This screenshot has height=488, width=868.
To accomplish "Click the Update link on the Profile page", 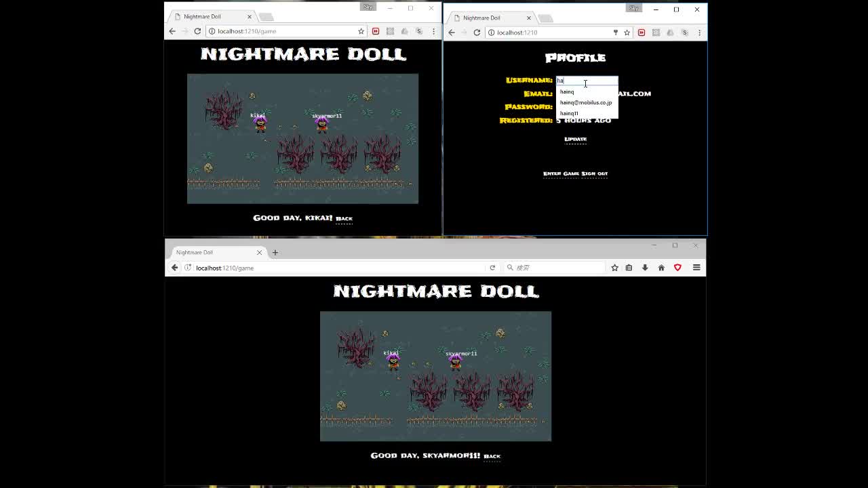I will pyautogui.click(x=575, y=138).
